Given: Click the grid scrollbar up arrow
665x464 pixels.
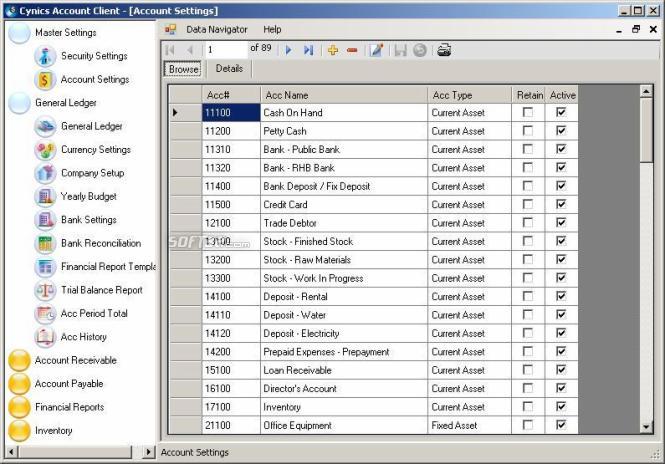Looking at the screenshot, I should tap(646, 91).
